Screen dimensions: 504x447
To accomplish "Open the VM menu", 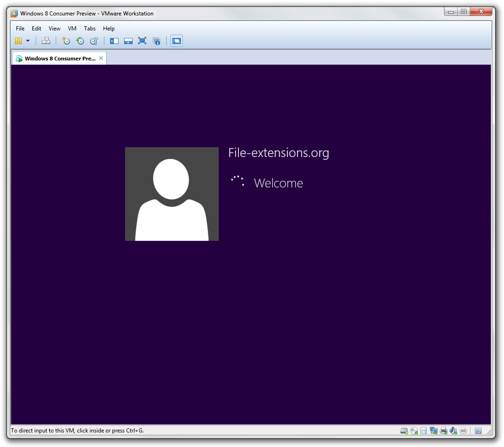I will click(x=72, y=29).
